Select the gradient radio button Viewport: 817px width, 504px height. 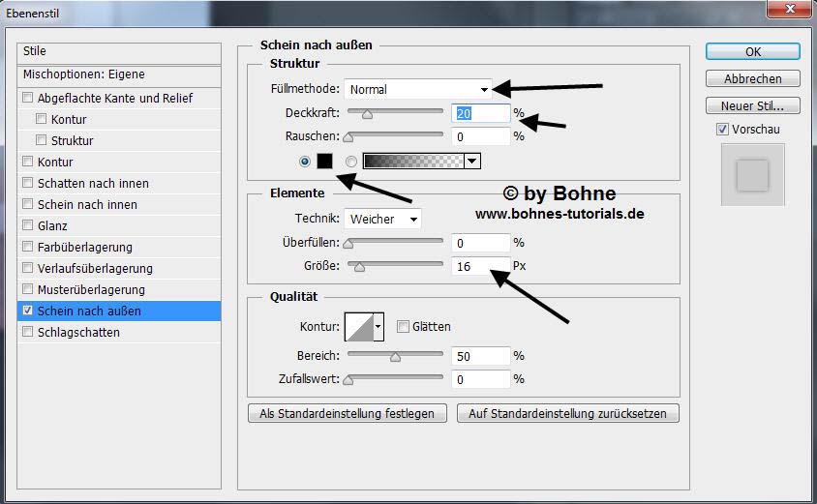click(x=351, y=162)
